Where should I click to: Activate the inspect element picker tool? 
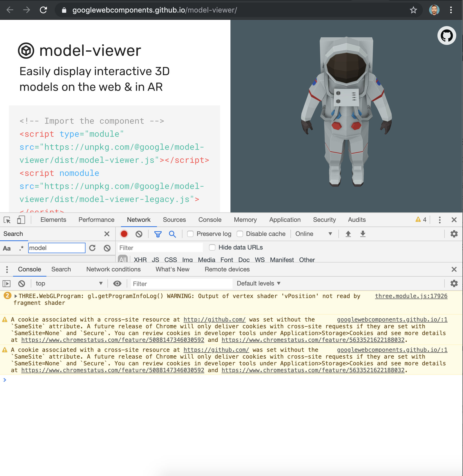(7, 220)
